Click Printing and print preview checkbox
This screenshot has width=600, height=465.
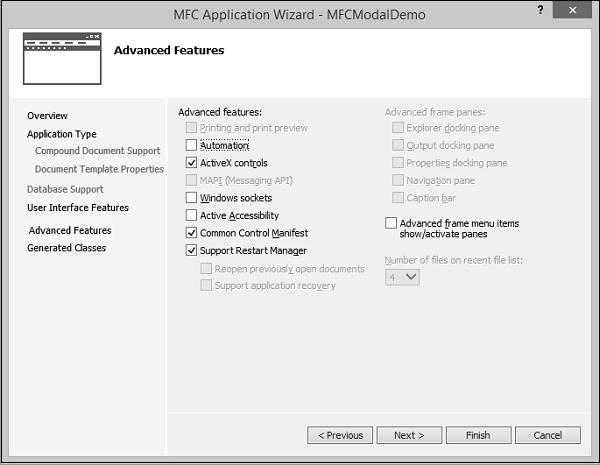pos(191,127)
